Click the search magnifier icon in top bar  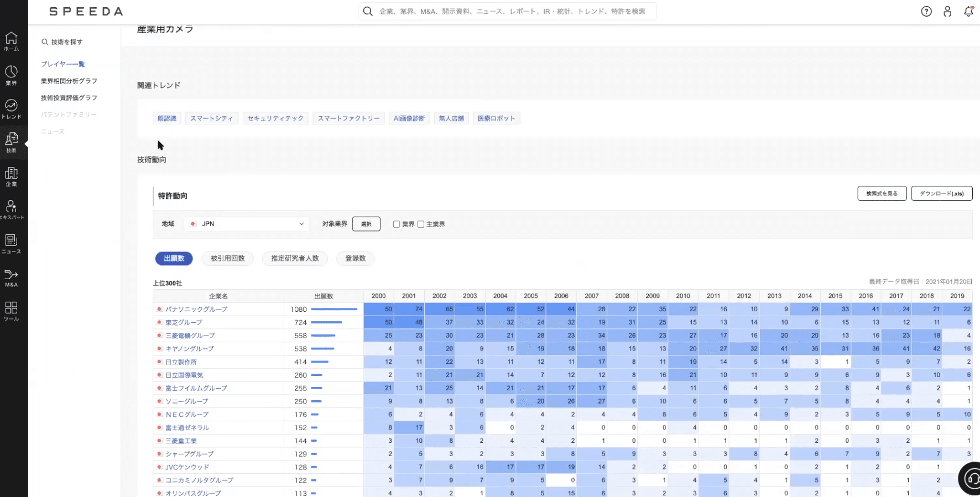point(368,11)
